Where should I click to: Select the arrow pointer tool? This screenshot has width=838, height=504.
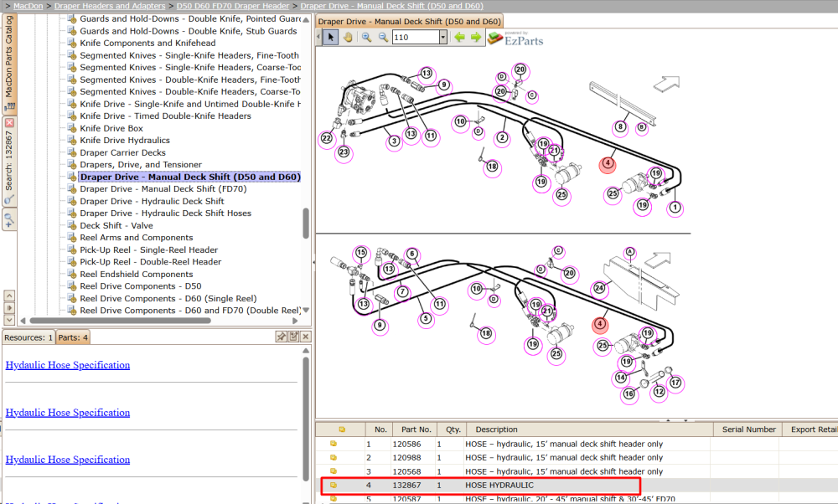click(330, 38)
